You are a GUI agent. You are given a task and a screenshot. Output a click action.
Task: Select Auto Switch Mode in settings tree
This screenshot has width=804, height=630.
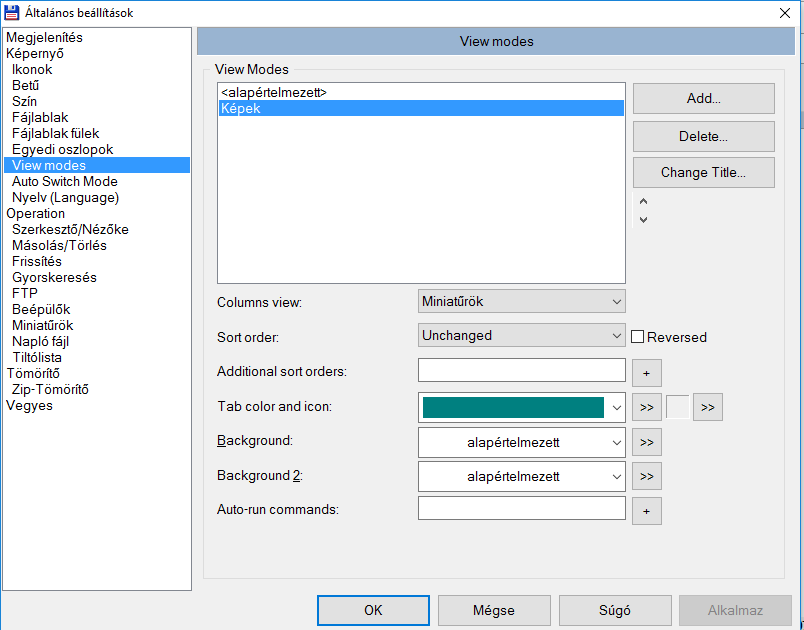coord(65,181)
